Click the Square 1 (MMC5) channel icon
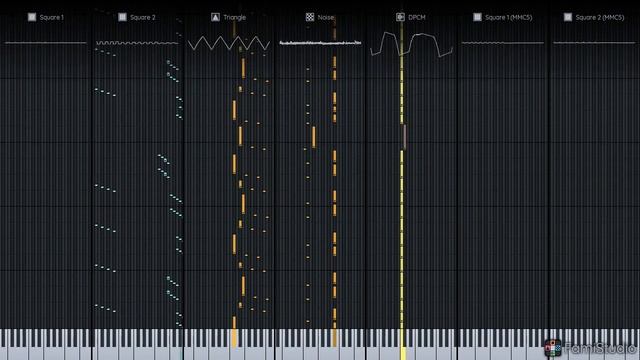Viewport: 640px width, 360px height. click(x=477, y=17)
